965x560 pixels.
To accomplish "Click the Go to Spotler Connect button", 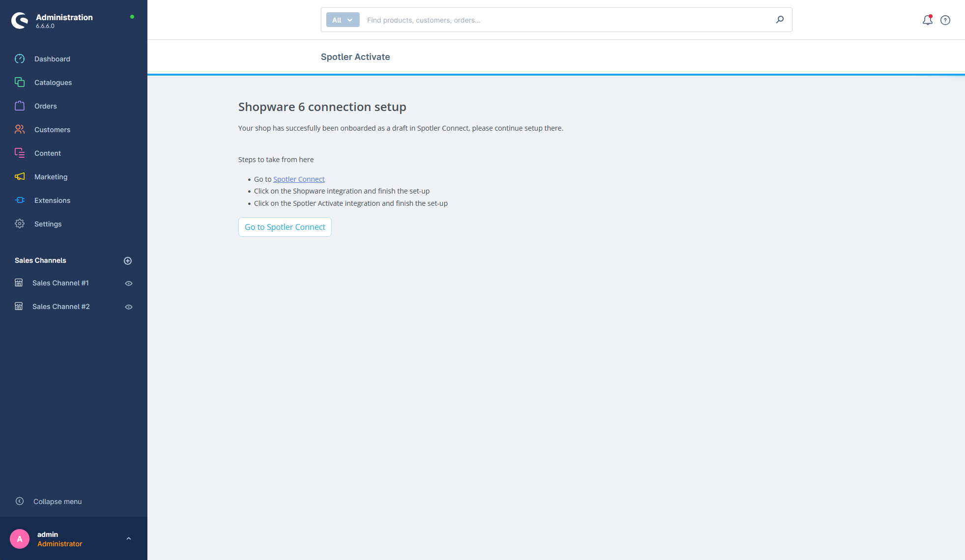I will (x=285, y=227).
